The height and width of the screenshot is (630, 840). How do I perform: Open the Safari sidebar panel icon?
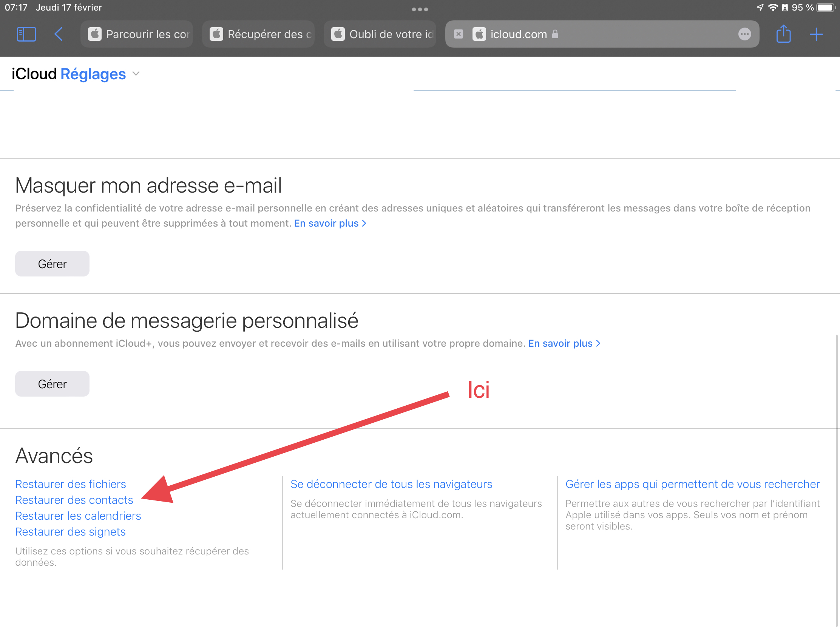click(x=26, y=34)
